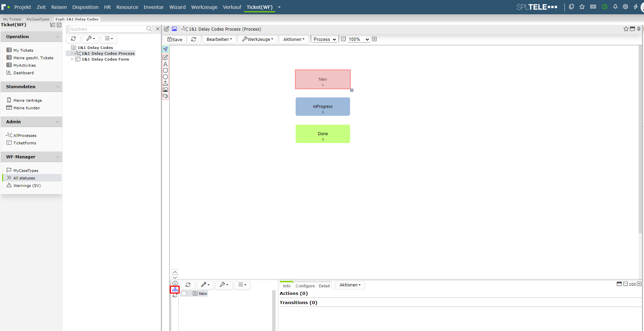Collapse the WF-Manager section
This screenshot has width=644, height=331.
57,157
